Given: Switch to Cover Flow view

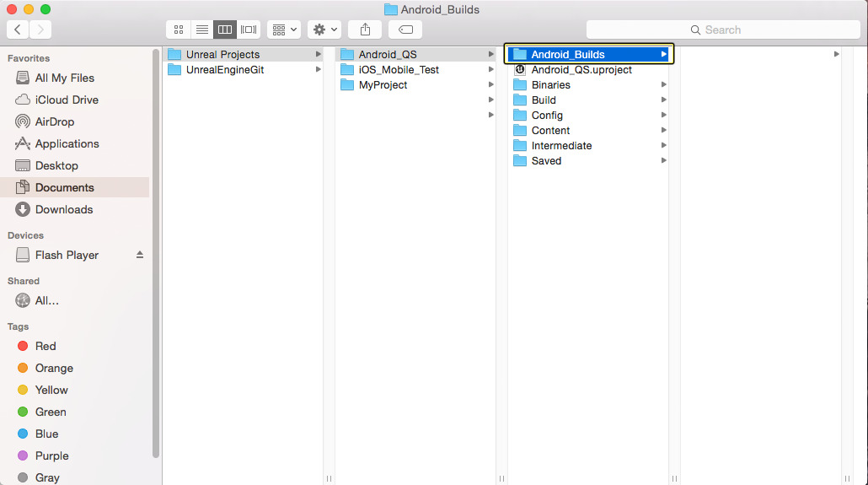Looking at the screenshot, I should point(249,30).
